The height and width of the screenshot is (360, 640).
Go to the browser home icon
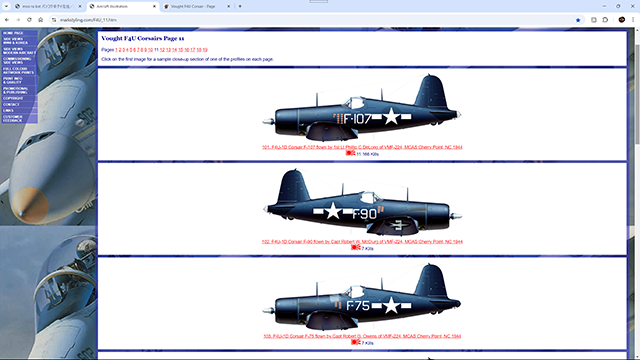click(40, 20)
